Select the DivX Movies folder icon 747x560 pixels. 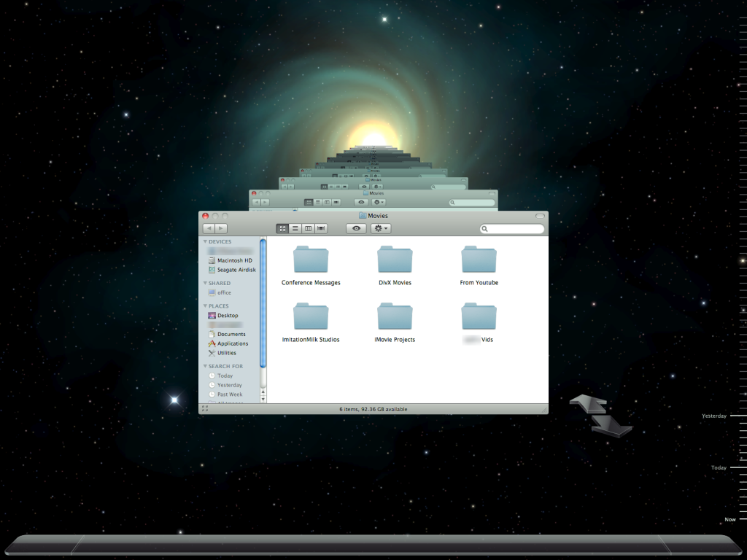pos(395,260)
